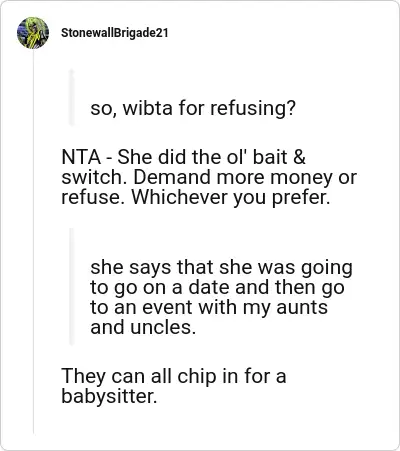
Task: Click the quoted phrase "event with my aunts"
Action: click(235, 307)
